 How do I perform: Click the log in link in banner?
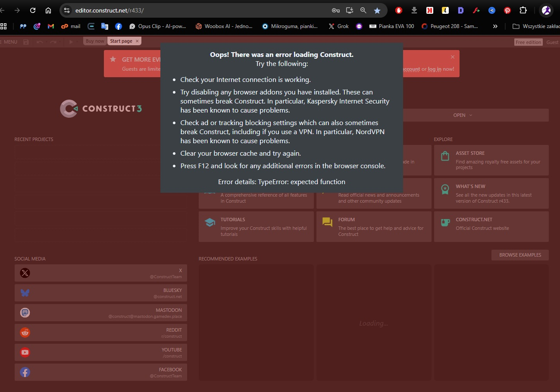coord(434,69)
